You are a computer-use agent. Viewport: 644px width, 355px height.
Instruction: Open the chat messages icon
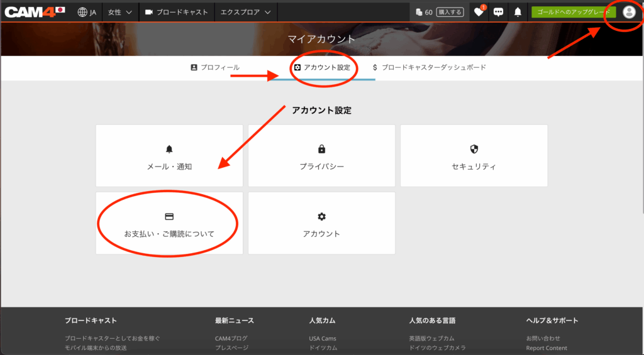(498, 13)
